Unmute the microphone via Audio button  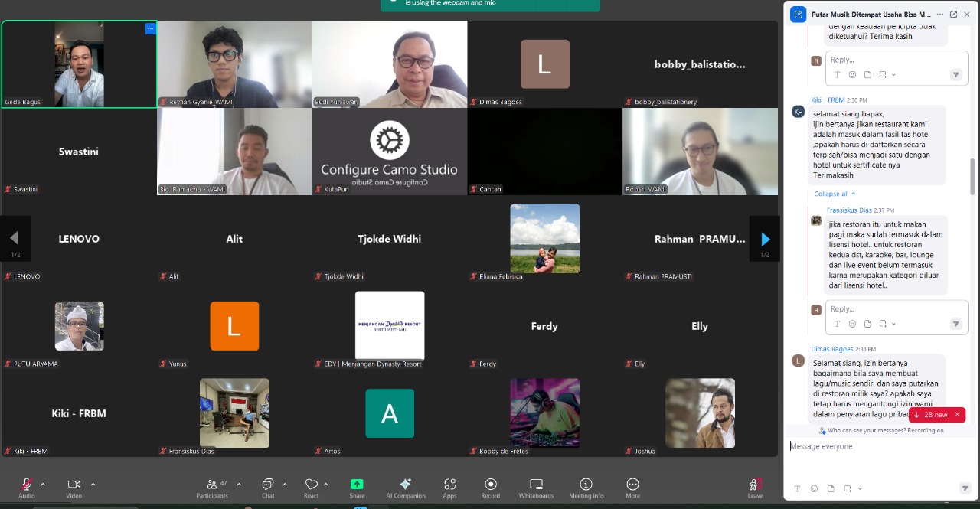pyautogui.click(x=26, y=488)
